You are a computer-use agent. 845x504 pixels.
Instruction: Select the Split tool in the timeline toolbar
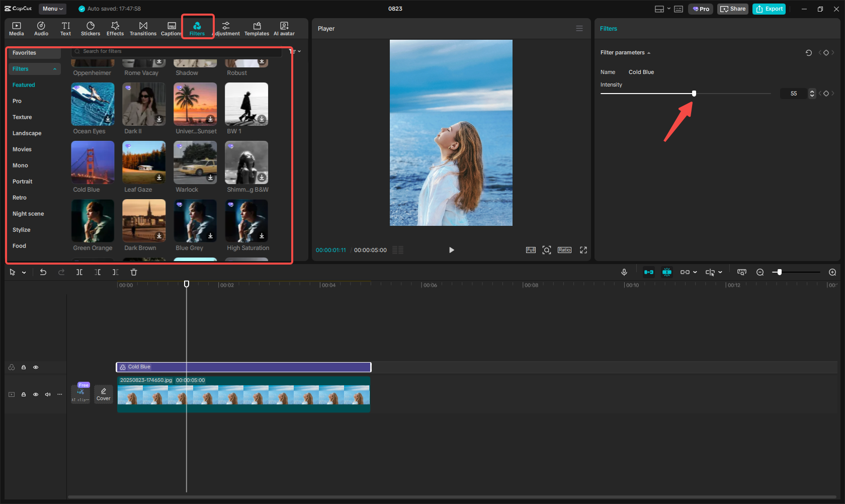(79, 272)
